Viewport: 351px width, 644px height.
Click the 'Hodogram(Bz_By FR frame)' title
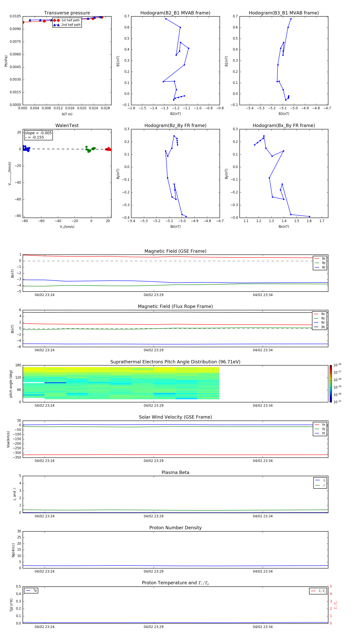pyautogui.click(x=175, y=125)
